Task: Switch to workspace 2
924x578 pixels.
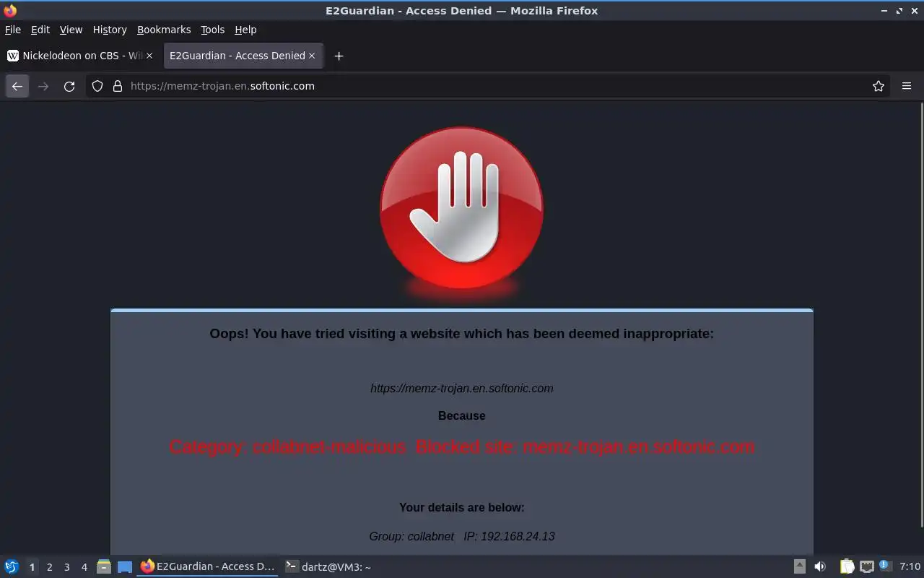Action: click(49, 567)
